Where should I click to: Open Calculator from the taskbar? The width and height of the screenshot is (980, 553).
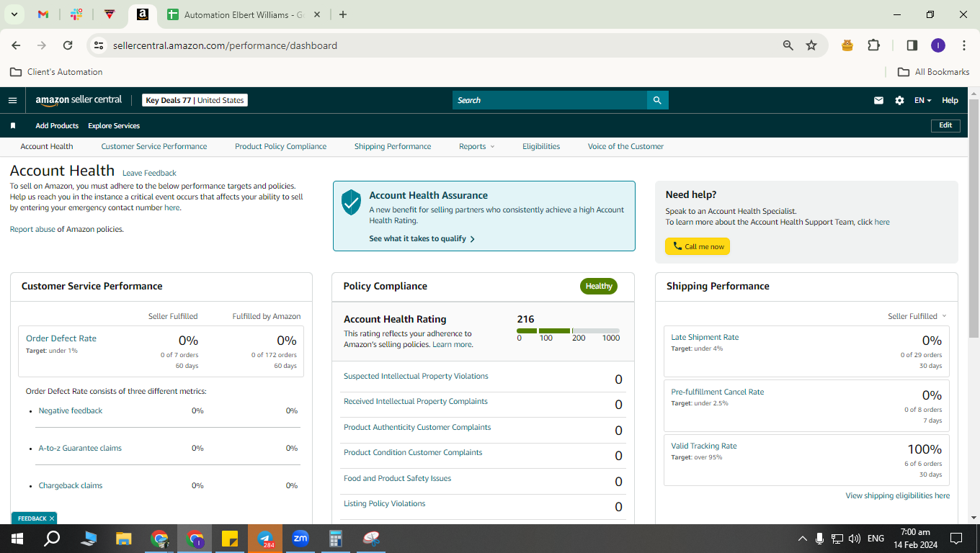click(336, 538)
